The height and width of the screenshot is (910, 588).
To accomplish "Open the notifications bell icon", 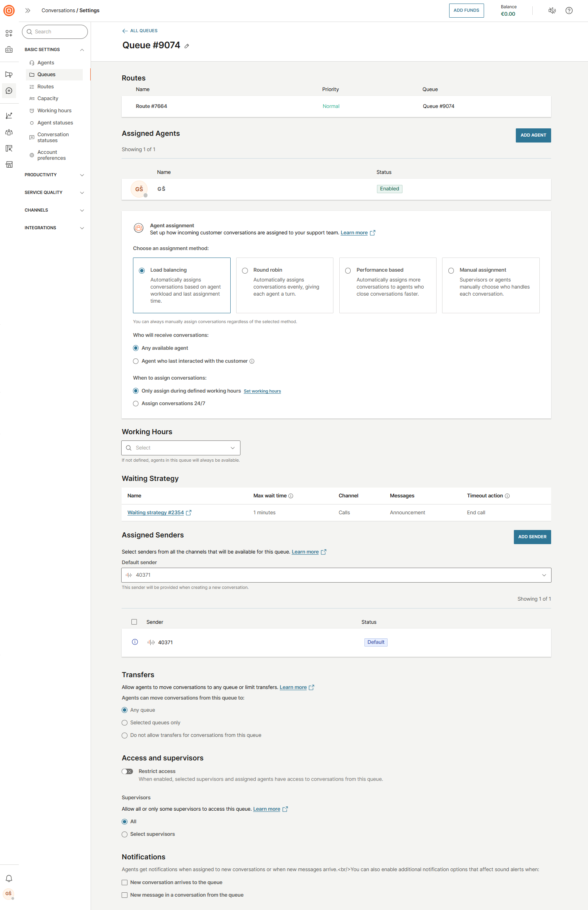I will [9, 878].
